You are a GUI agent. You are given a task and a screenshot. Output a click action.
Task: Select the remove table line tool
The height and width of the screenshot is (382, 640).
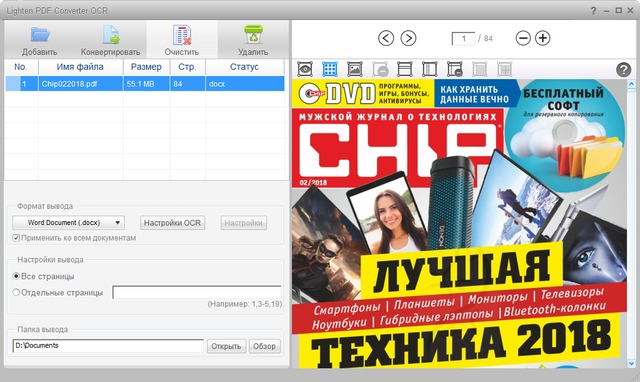coord(454,69)
